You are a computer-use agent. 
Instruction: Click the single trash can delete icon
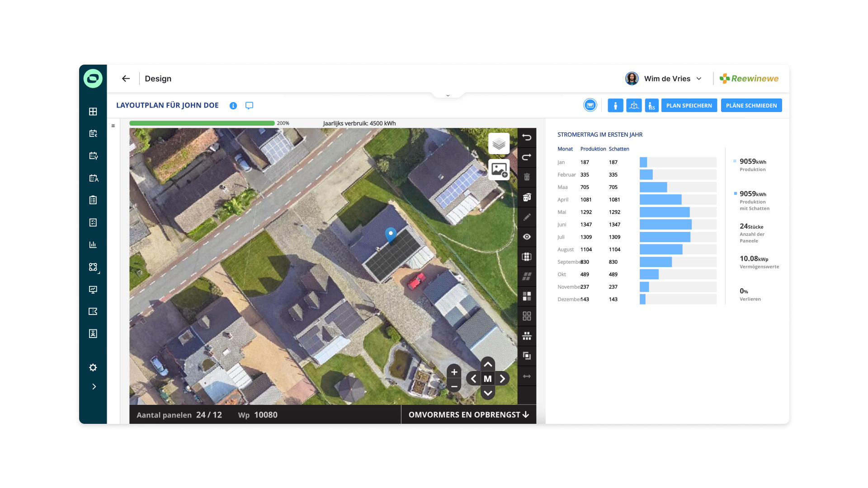pos(527,177)
